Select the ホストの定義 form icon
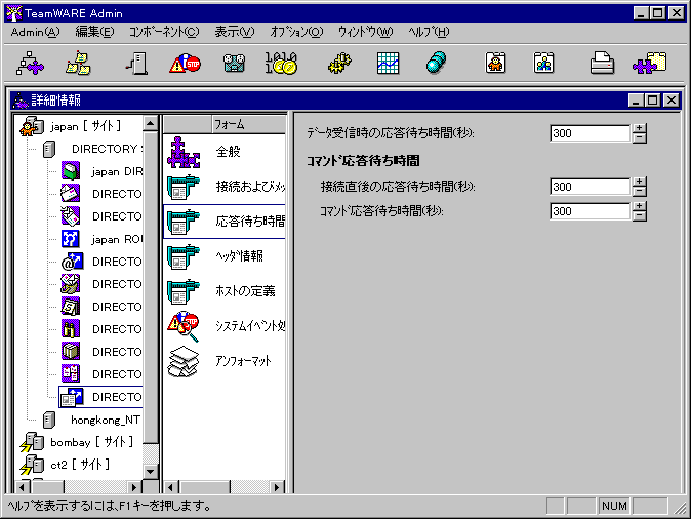691x519 pixels. tap(183, 291)
